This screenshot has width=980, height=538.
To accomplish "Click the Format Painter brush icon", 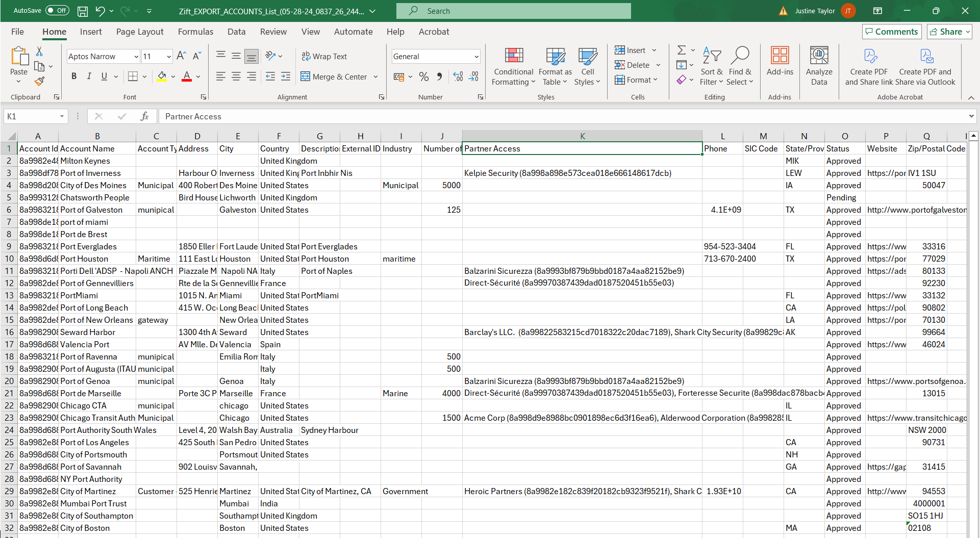I will (x=39, y=81).
